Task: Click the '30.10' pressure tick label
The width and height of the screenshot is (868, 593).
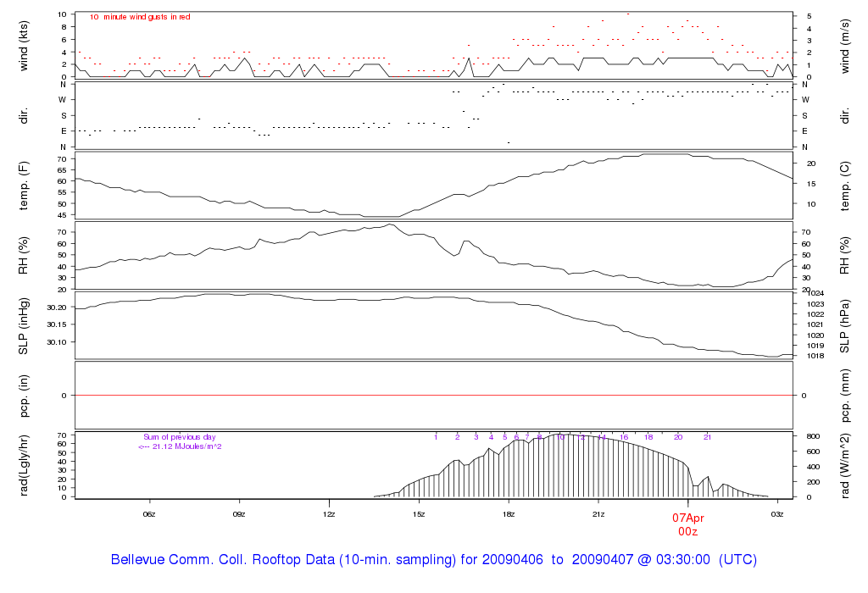Action: pyautogui.click(x=57, y=342)
